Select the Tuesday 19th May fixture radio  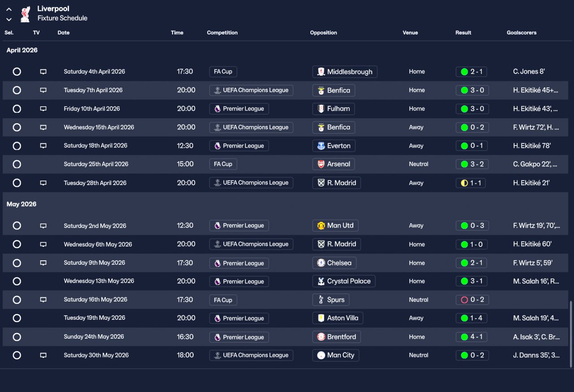click(x=17, y=318)
